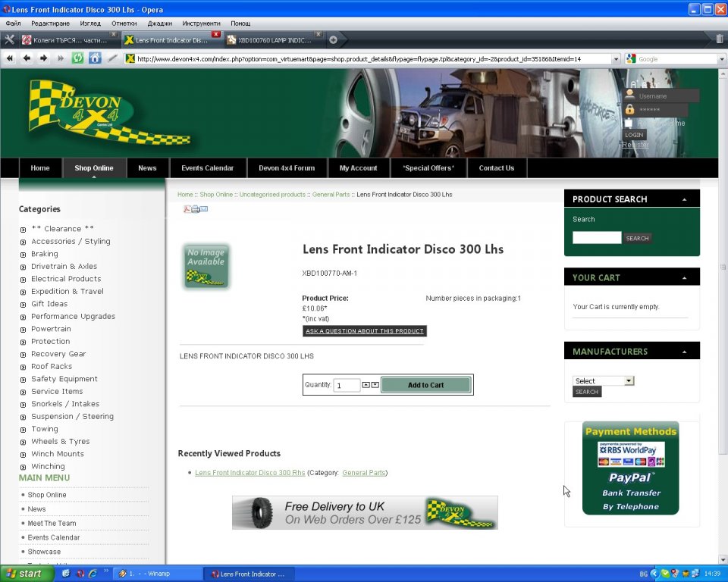This screenshot has height=582, width=728.
Task: Click General Parts breadcrumb link
Action: pyautogui.click(x=331, y=195)
